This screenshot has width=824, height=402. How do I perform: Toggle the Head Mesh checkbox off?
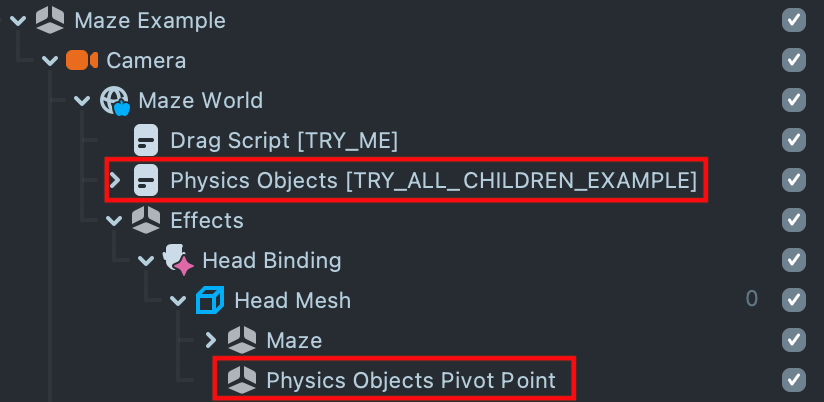coord(794,300)
